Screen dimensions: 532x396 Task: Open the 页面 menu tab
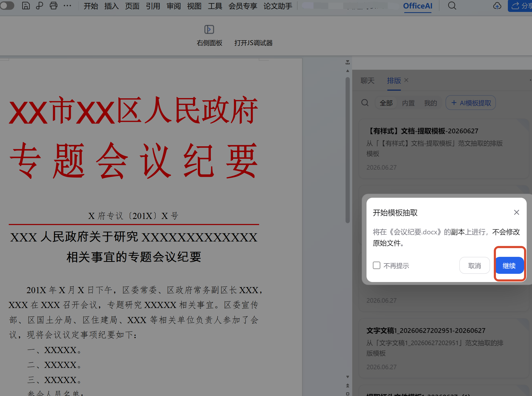point(132,6)
